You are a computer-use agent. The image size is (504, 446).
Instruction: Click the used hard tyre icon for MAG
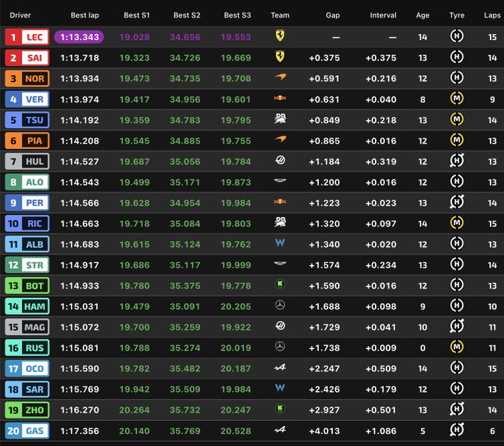pos(457,326)
